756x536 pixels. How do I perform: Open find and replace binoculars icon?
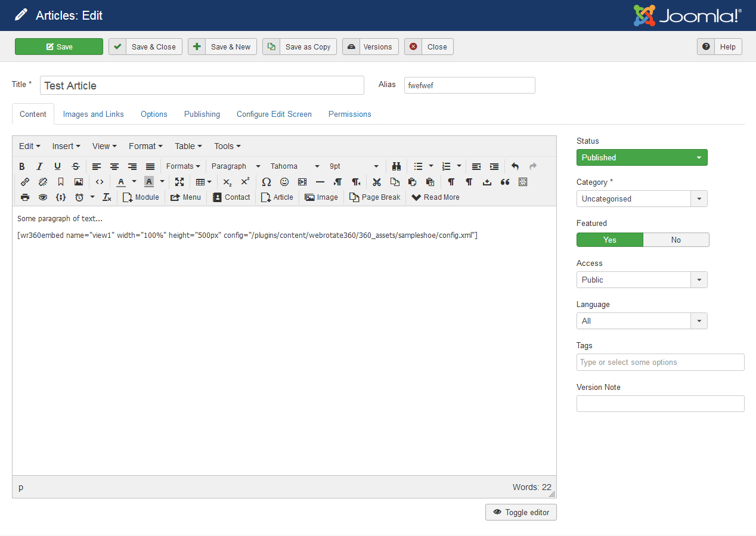coord(396,166)
